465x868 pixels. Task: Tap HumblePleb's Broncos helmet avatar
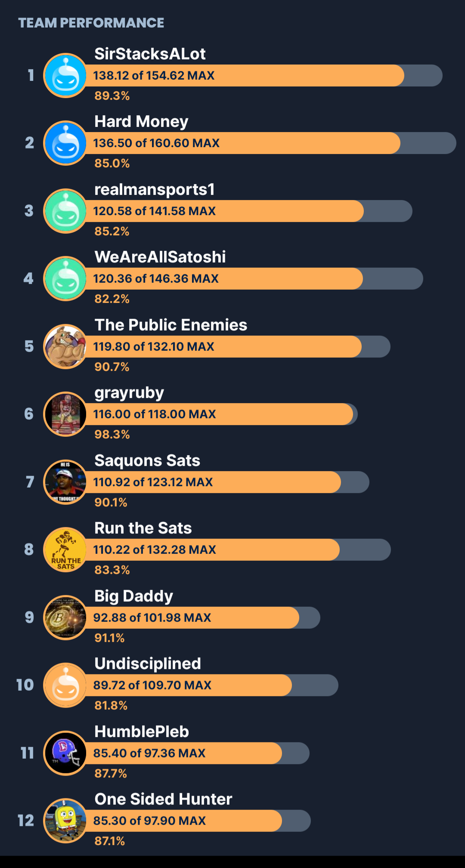point(65,753)
